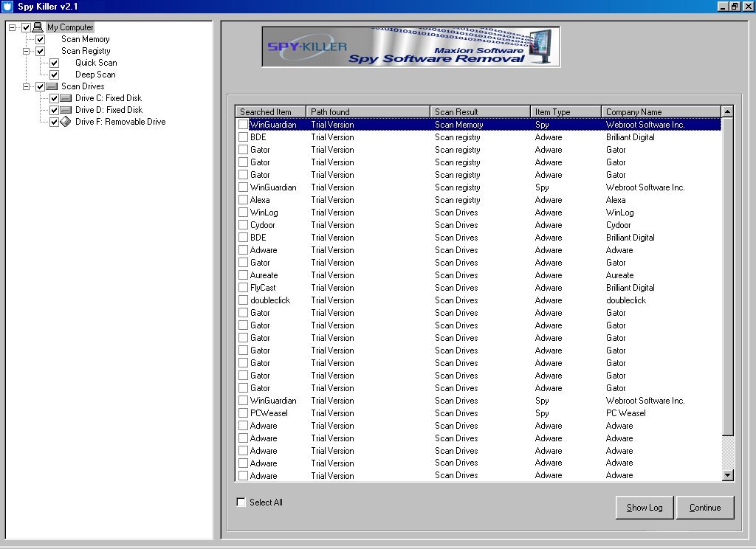Click the PCWeasel searched item name
This screenshot has width=756, height=549.
(x=269, y=413)
